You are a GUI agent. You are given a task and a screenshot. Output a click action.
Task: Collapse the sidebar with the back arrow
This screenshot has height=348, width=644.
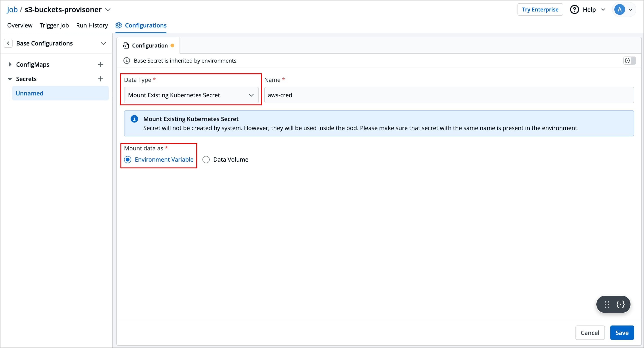[x=8, y=43]
